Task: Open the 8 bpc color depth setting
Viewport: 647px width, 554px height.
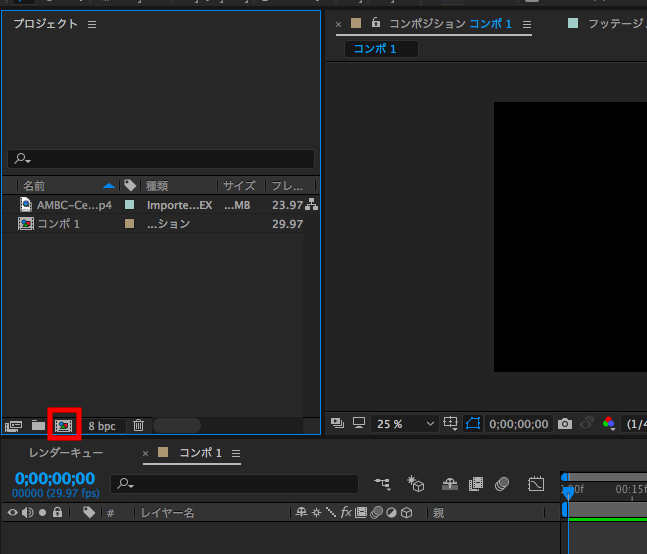Action: [x=102, y=426]
